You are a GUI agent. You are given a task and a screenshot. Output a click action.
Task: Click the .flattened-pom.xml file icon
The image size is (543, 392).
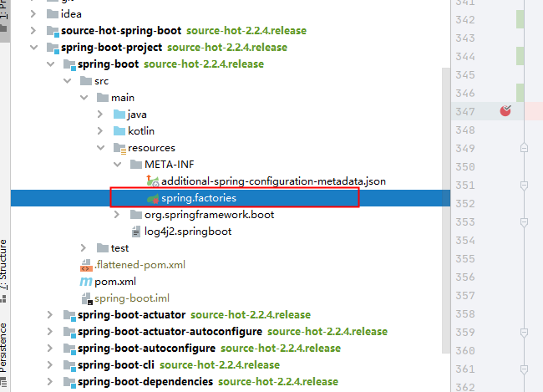85,265
